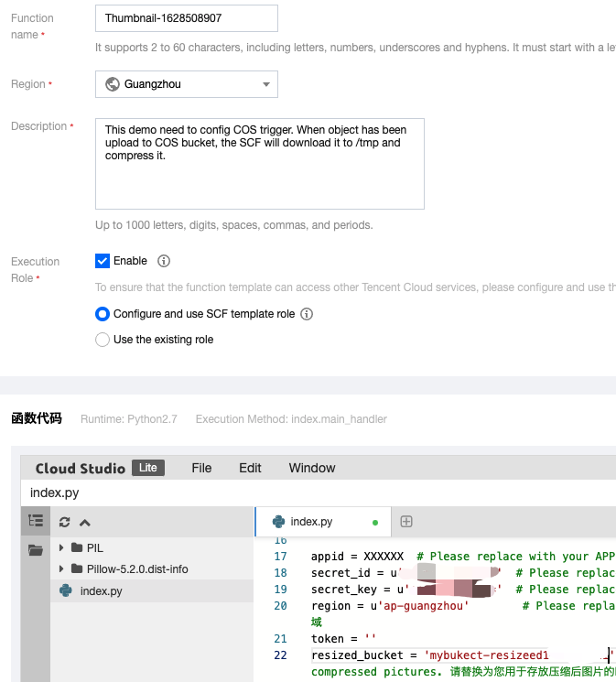Open the File menu in Cloud Studio
This screenshot has width=616, height=682.
tap(201, 468)
